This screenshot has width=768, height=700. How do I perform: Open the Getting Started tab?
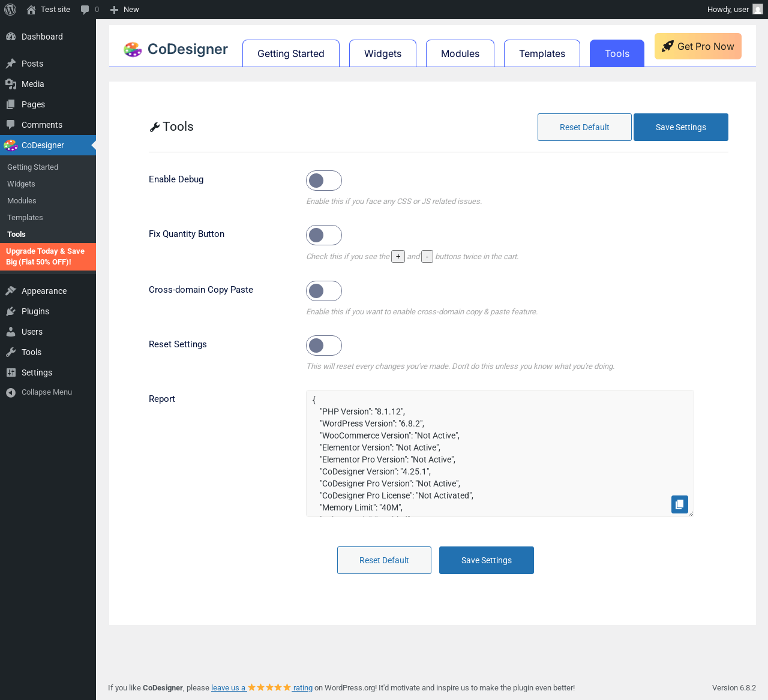[x=291, y=53]
